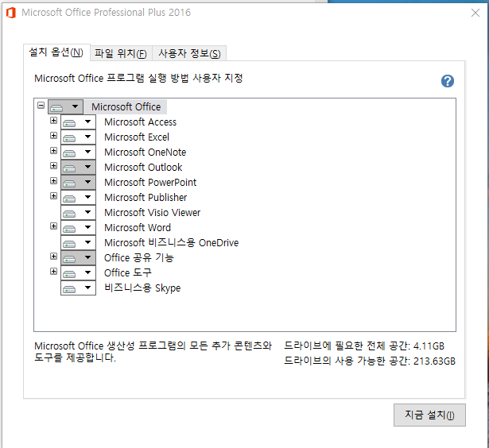
Task: Click the required space 4.11GB text
Action: point(364,346)
